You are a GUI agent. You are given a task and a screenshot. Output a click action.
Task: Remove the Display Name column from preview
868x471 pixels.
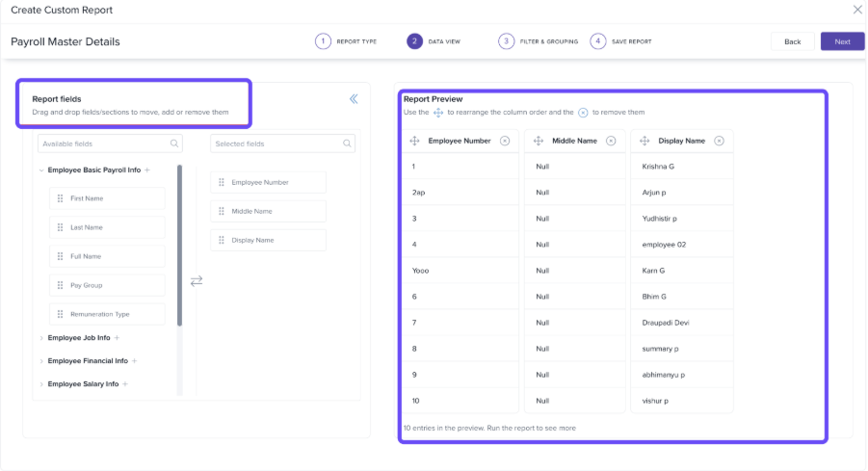point(719,141)
